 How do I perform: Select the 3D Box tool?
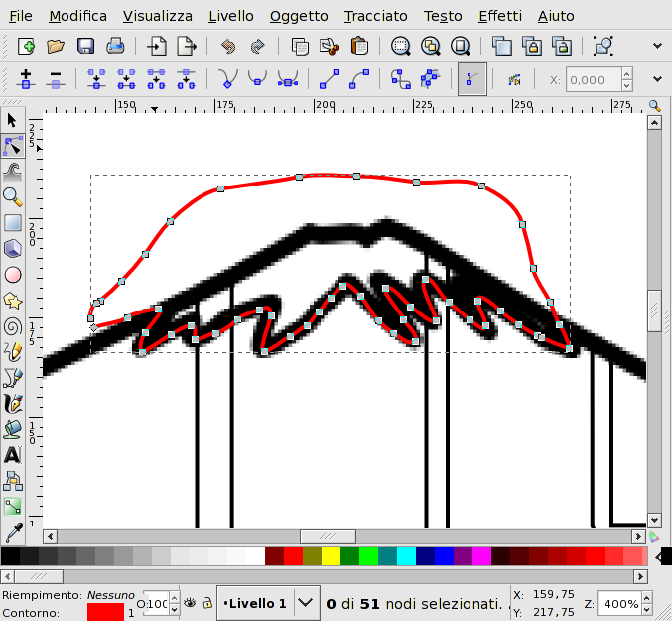13,249
